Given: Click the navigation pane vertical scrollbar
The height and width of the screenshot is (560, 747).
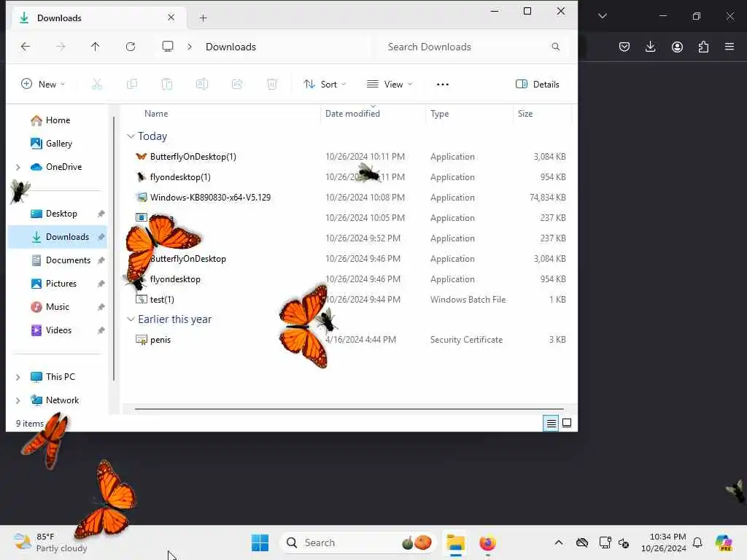Looking at the screenshot, I should pos(114,248).
